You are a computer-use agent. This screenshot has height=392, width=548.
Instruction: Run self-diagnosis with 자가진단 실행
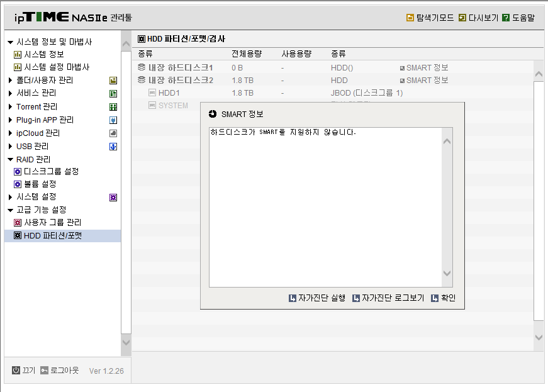tap(317, 298)
